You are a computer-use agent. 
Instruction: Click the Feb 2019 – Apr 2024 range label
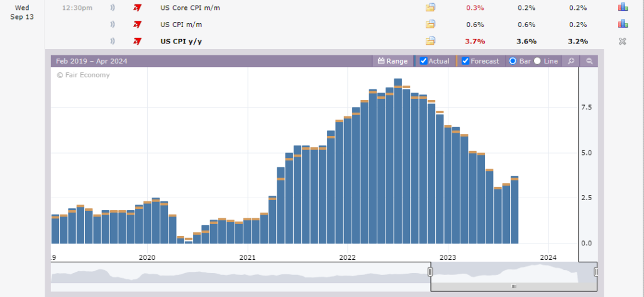tap(92, 61)
